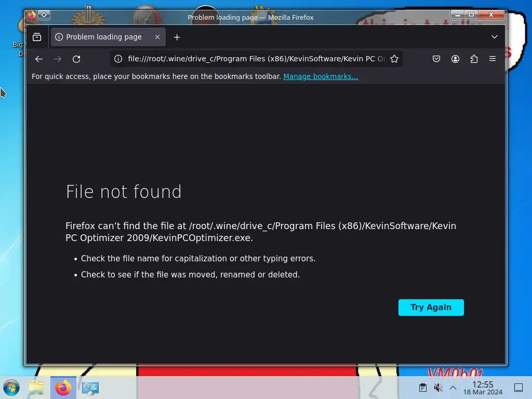Open the Windows Start menu
The image size is (532, 399).
11,388
